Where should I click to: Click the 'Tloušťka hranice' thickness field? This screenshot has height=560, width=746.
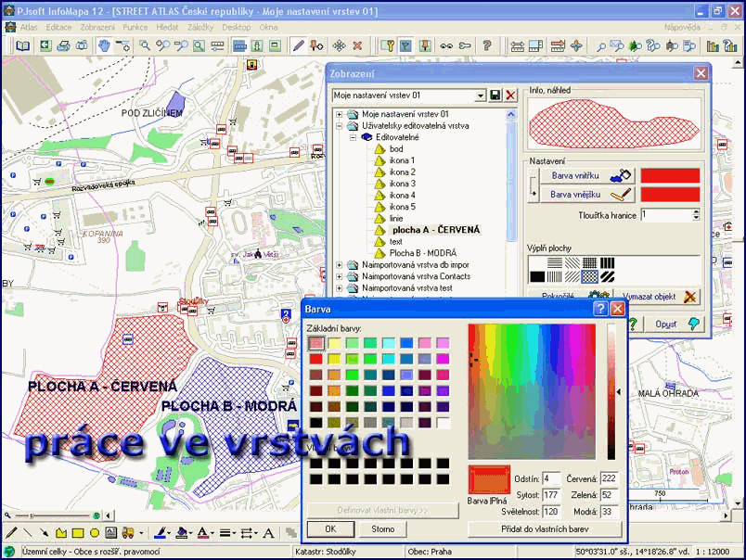coord(666,215)
